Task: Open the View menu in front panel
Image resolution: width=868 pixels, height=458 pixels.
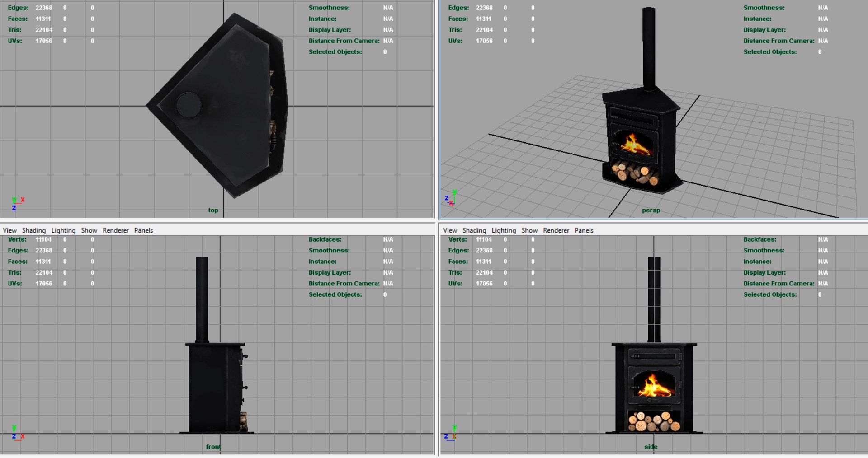Action: click(x=9, y=230)
